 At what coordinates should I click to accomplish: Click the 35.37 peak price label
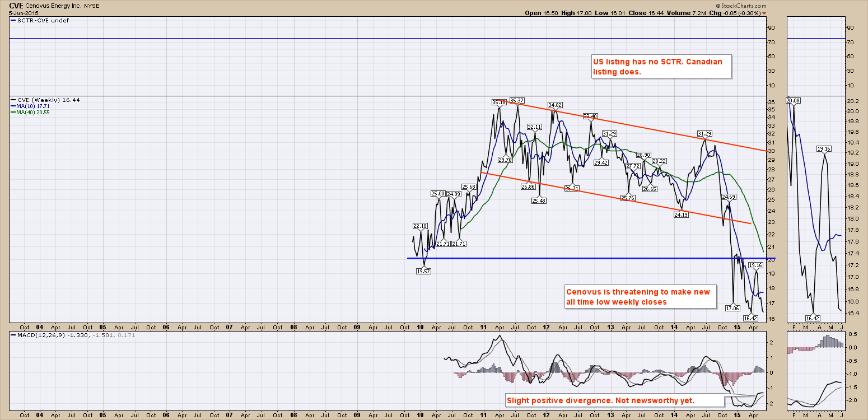coord(517,101)
